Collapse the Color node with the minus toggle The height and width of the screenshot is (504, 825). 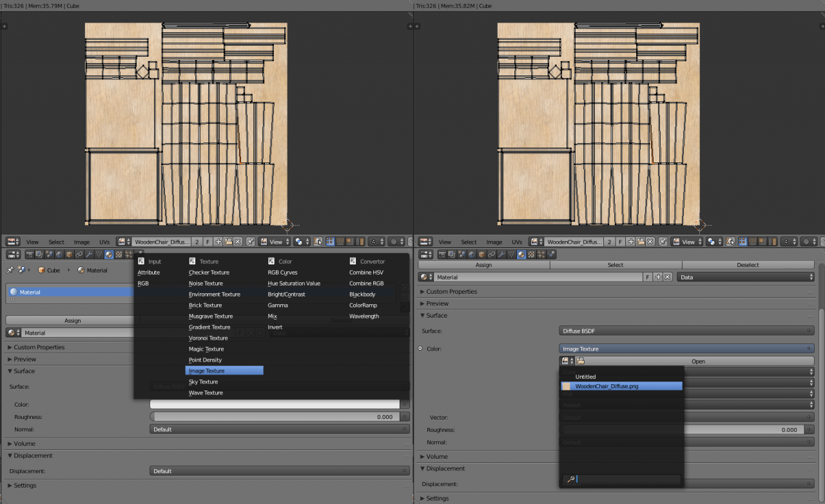click(420, 349)
